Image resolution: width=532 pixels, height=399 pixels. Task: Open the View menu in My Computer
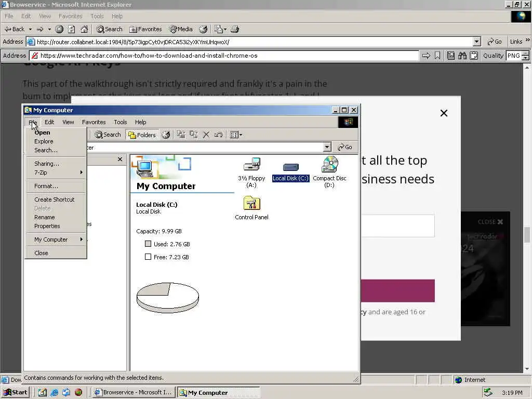point(68,122)
